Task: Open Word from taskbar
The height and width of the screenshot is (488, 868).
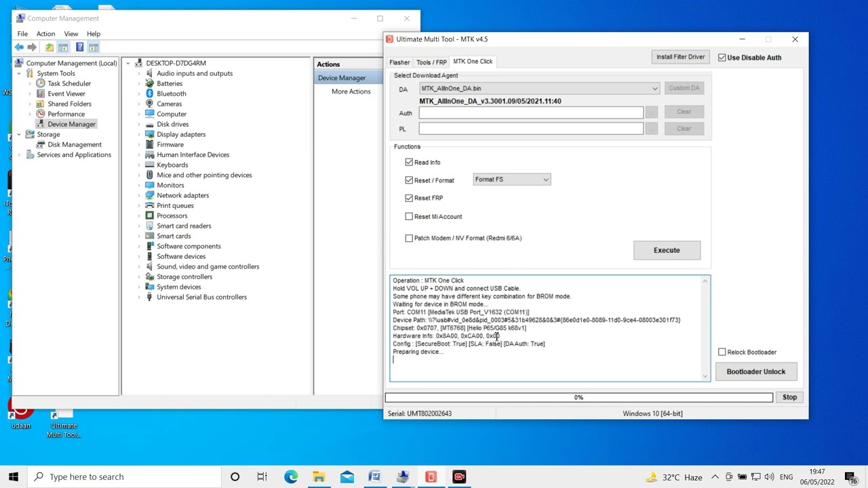Action: coord(374,476)
